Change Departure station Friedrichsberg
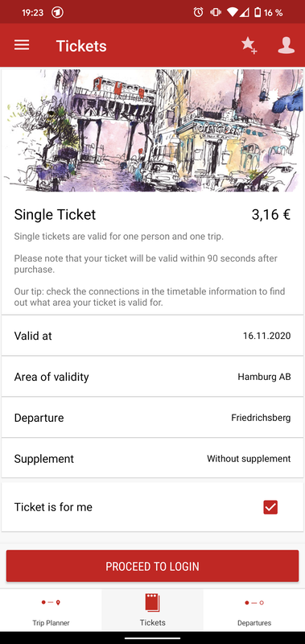 click(x=152, y=418)
